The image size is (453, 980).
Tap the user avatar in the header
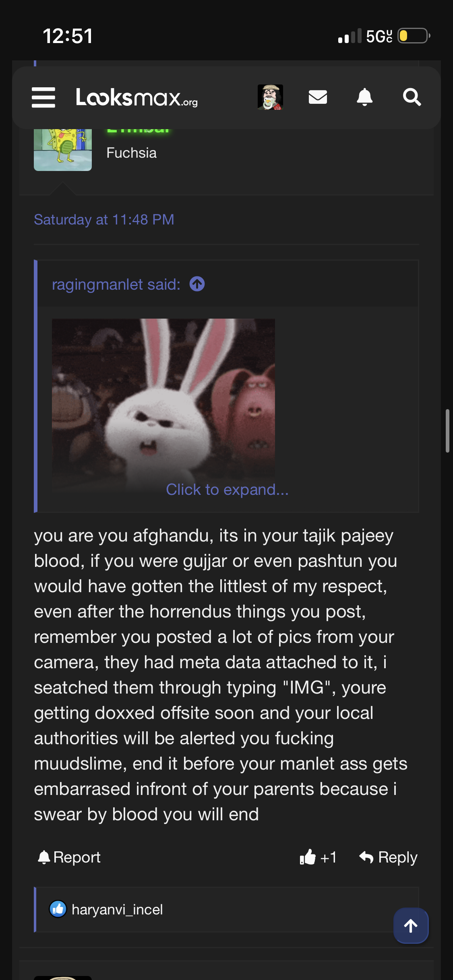[x=270, y=97]
